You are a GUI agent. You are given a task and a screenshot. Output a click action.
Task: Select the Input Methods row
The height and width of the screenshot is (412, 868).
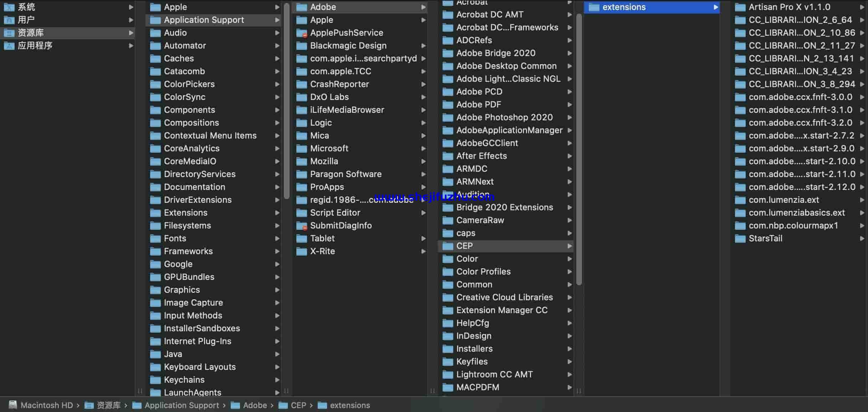(x=213, y=316)
